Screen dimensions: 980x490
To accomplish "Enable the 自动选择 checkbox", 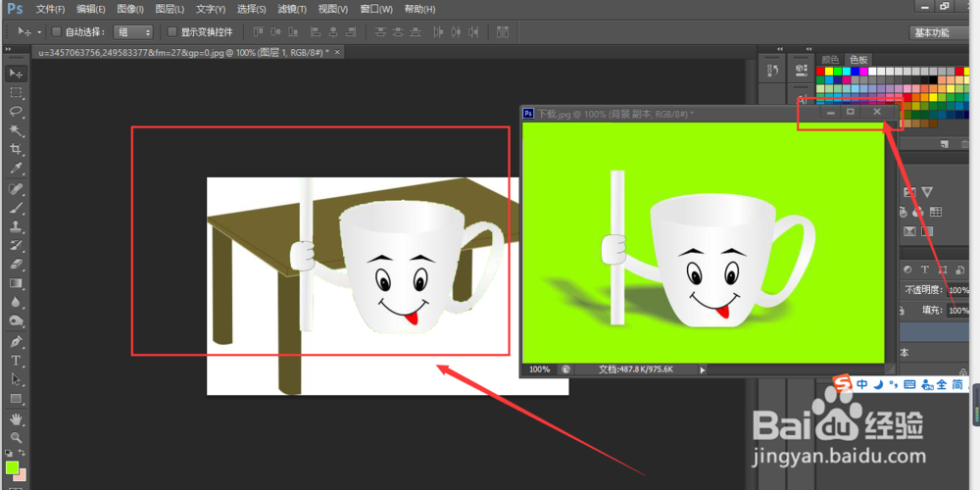I will (x=56, y=31).
